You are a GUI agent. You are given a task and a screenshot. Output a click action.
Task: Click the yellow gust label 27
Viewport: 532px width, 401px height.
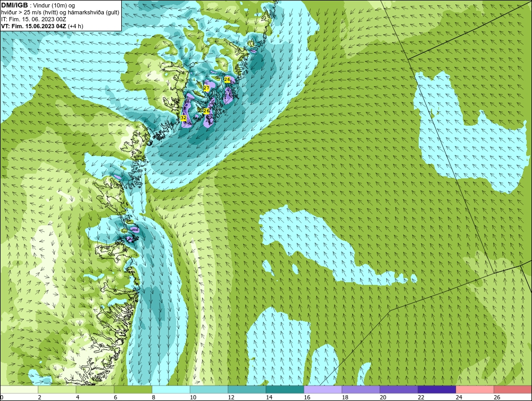tap(206, 88)
